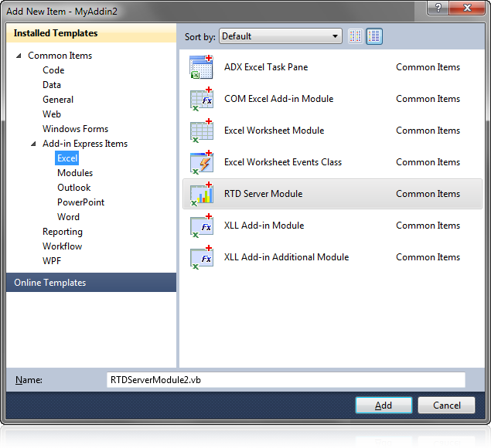491x448 pixels.
Task: Select the Modules tree item
Action: (x=75, y=173)
